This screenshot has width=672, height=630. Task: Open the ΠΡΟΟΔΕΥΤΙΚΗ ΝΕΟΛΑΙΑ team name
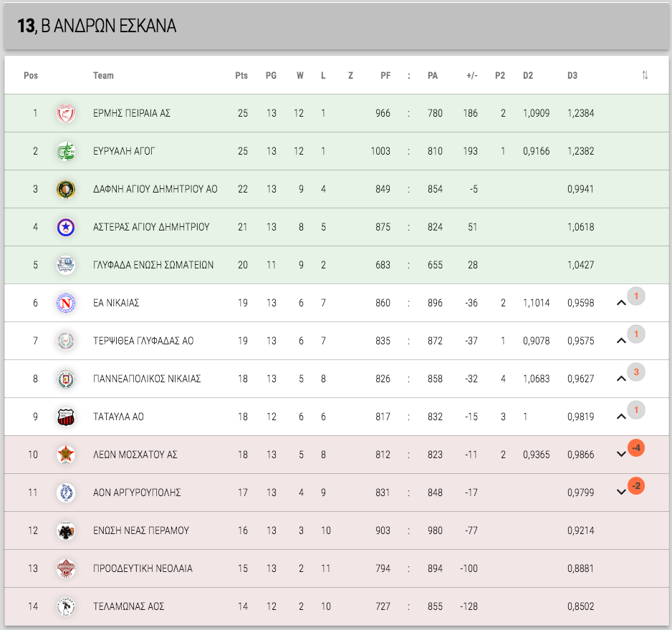(x=143, y=568)
